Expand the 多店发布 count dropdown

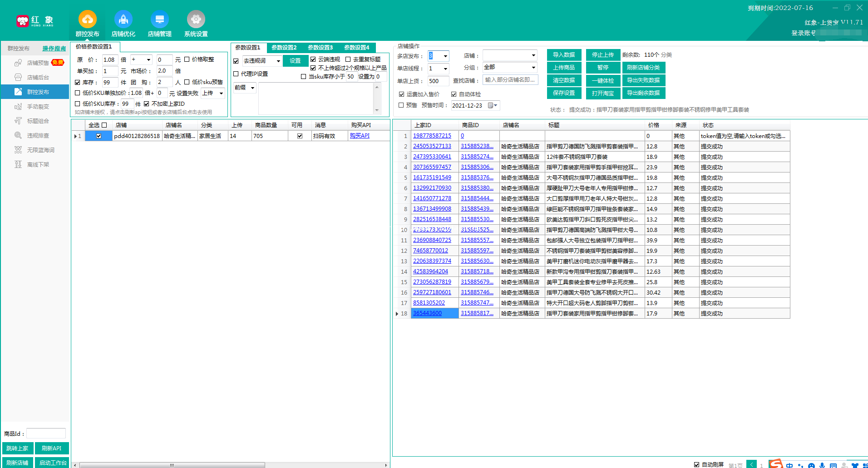click(445, 56)
